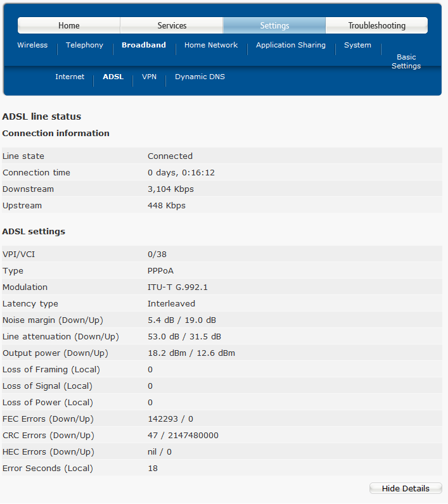Open Wireless settings submenu
The image size is (448, 504).
click(x=32, y=46)
